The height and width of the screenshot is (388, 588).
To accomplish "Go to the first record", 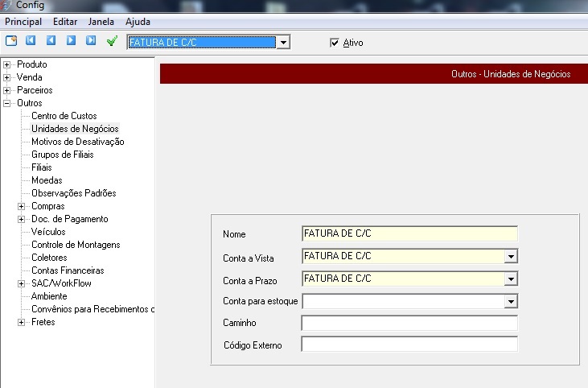I will 31,40.
